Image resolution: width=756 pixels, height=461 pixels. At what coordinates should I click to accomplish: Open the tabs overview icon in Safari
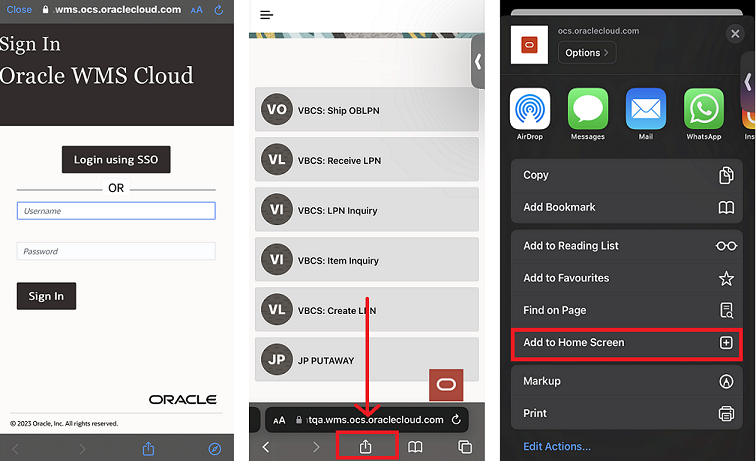(465, 447)
